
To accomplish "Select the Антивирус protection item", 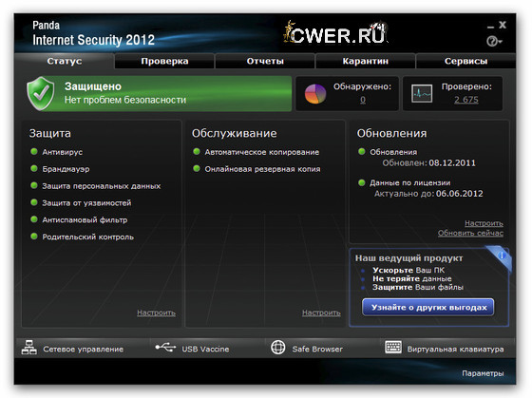I will [x=63, y=152].
